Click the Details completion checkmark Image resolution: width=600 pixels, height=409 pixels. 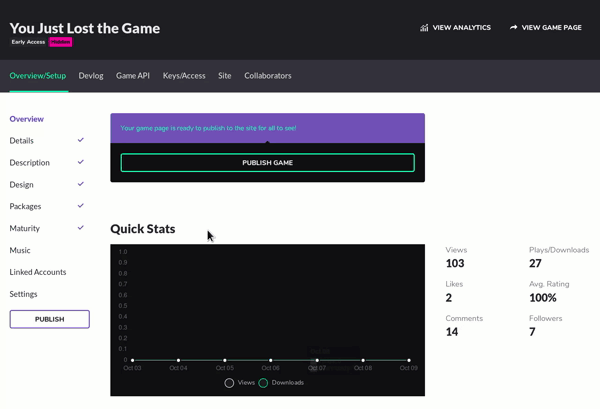[x=81, y=140]
